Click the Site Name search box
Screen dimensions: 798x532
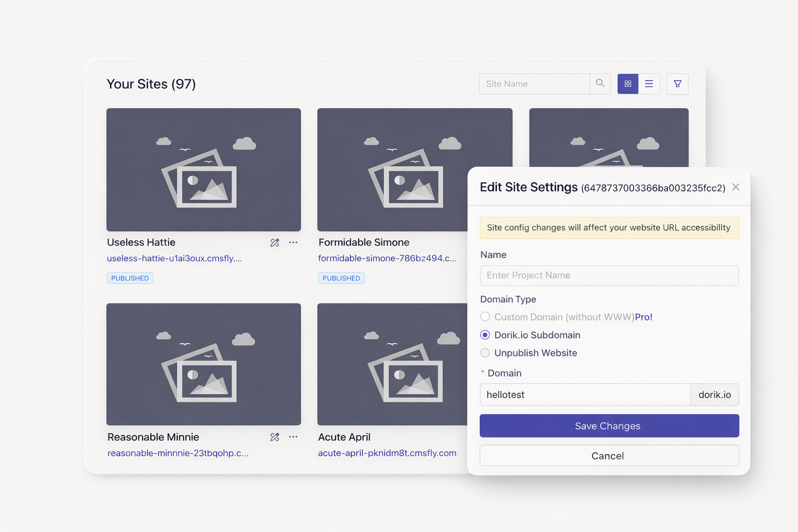[x=534, y=84]
